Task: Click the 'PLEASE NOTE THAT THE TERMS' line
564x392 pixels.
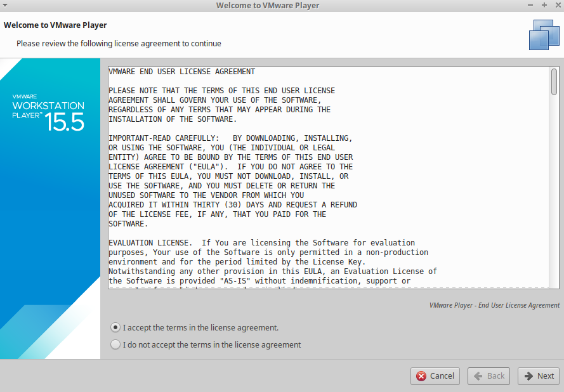Action: 221,91
